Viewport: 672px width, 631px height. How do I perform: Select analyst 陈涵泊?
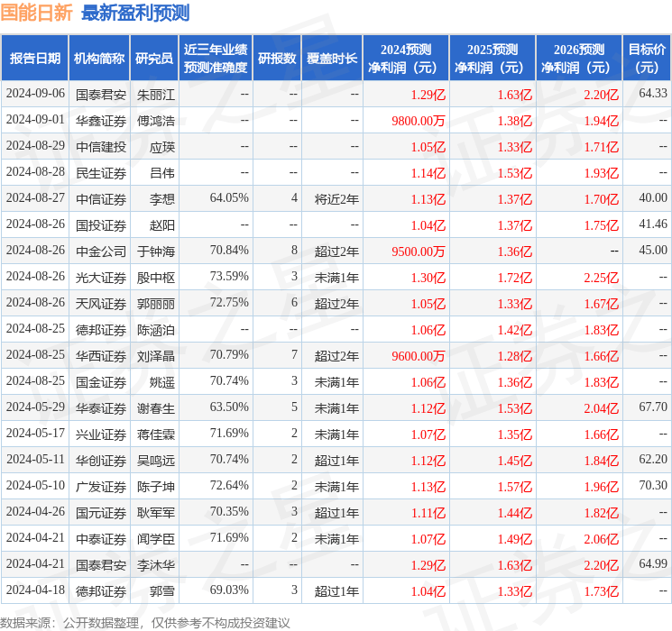point(155,330)
